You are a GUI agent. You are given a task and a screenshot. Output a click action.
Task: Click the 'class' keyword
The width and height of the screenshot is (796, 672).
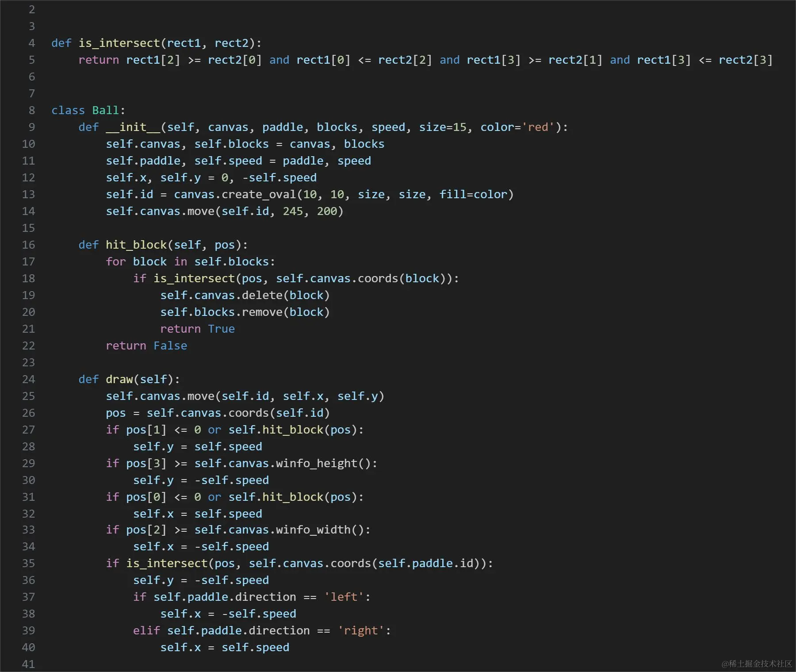[68, 111]
